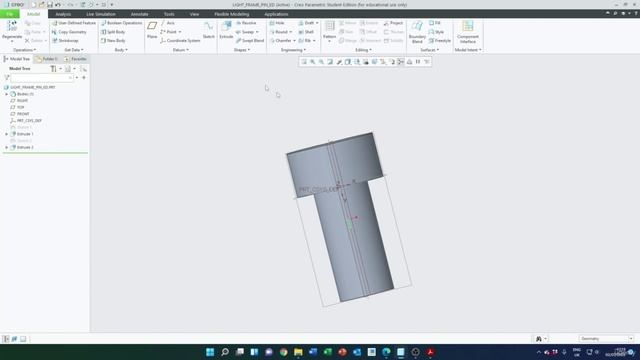Switch to the Analysis ribbon tab
This screenshot has height=360, width=640.
click(x=63, y=14)
